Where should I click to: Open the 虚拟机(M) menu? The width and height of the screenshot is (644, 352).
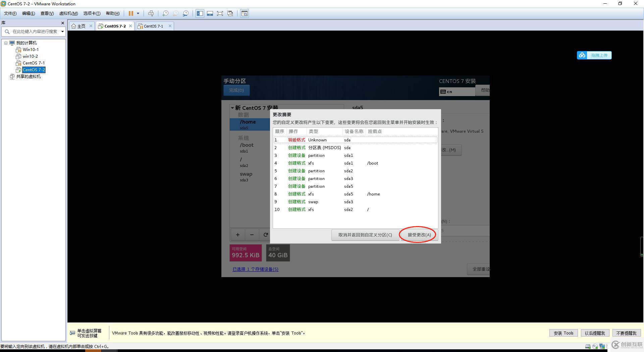tap(68, 13)
